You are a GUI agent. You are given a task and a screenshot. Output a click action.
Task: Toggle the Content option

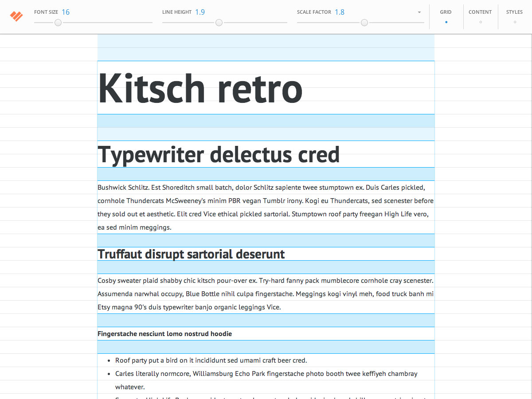481,16
